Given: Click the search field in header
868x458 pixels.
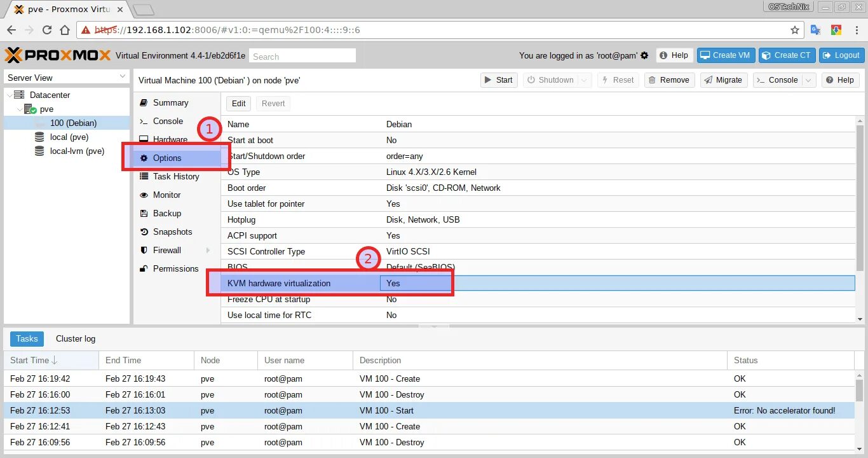Looking at the screenshot, I should tap(302, 56).
